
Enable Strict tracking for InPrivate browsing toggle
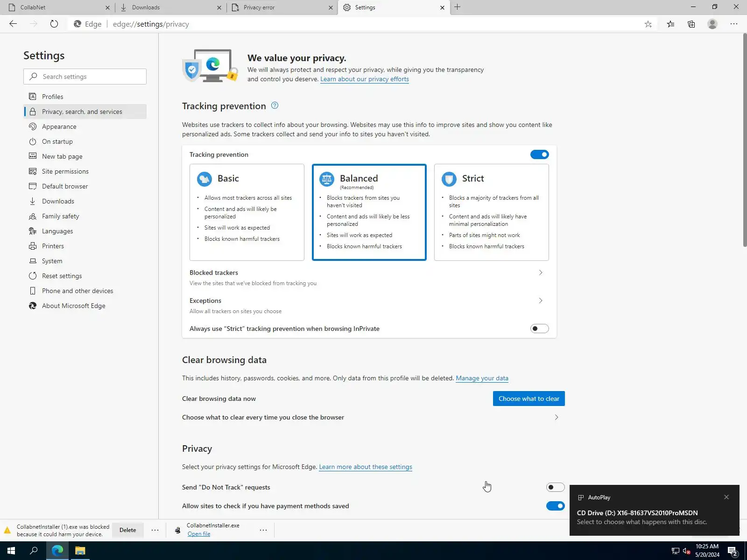click(539, 329)
